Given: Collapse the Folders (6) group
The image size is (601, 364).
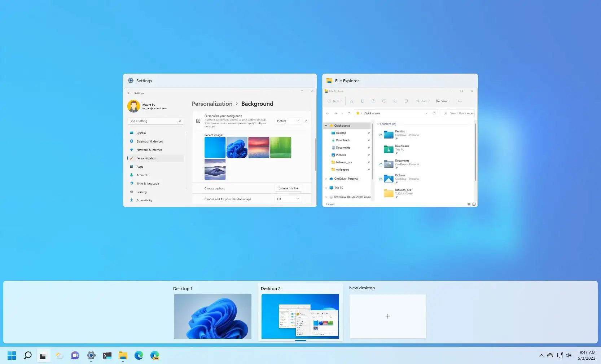Looking at the screenshot, I should tap(378, 124).
